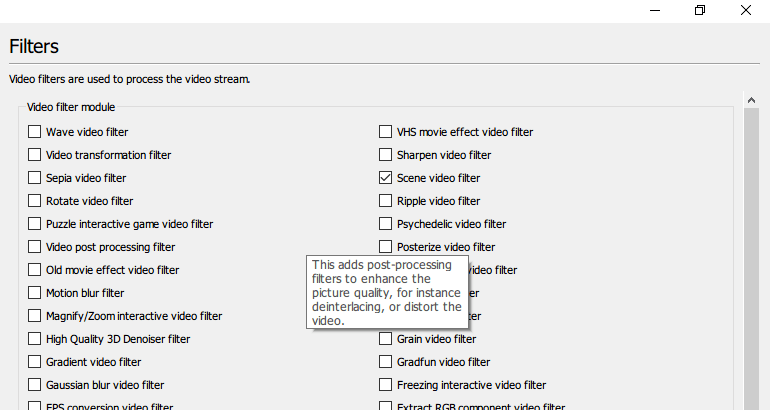Toggle the Psychedelic video filter
Image resolution: width=770 pixels, height=410 pixels.
[x=385, y=224]
